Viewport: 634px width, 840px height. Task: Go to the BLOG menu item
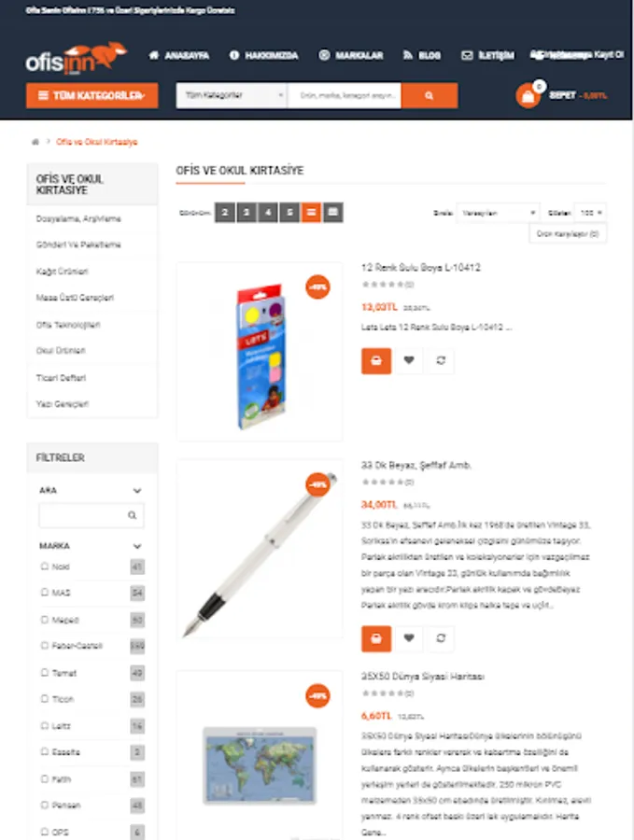[x=422, y=55]
